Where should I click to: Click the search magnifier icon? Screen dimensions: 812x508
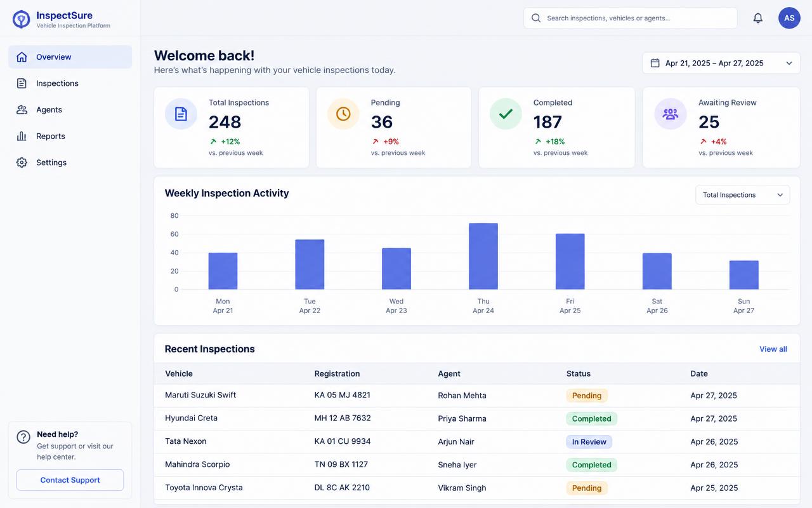coord(536,18)
